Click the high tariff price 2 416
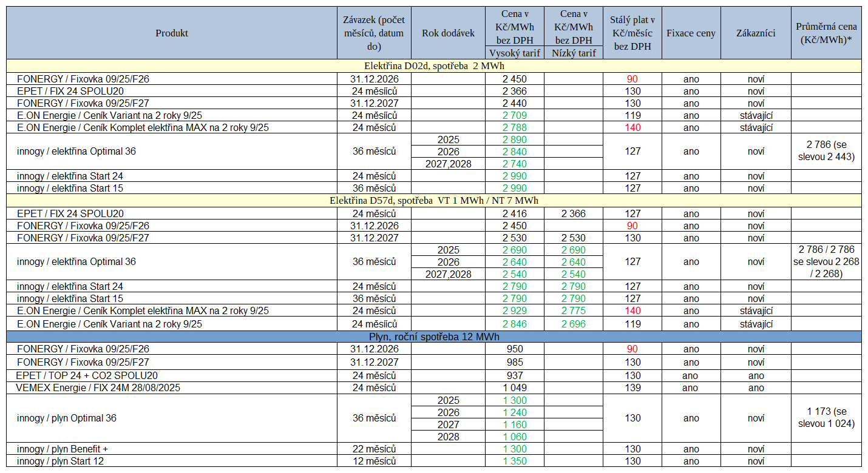This screenshot has width=868, height=473. [x=514, y=213]
